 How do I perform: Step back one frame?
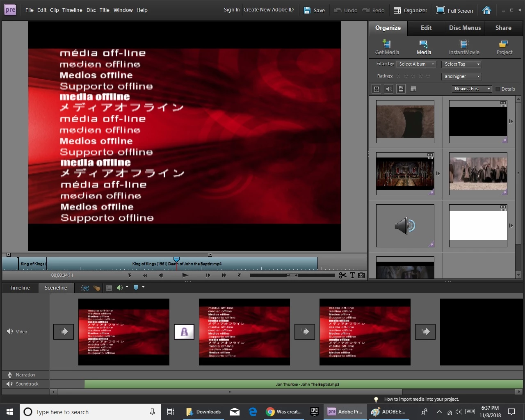click(161, 275)
